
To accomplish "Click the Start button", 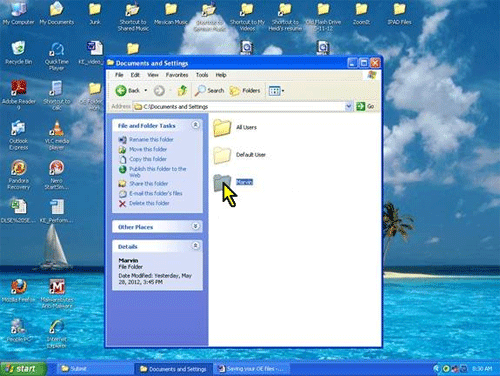I will coord(23,369).
